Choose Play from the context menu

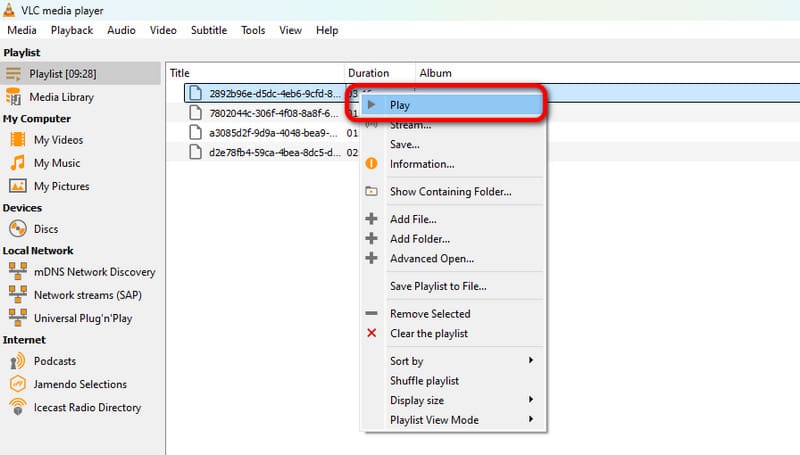[x=400, y=105]
